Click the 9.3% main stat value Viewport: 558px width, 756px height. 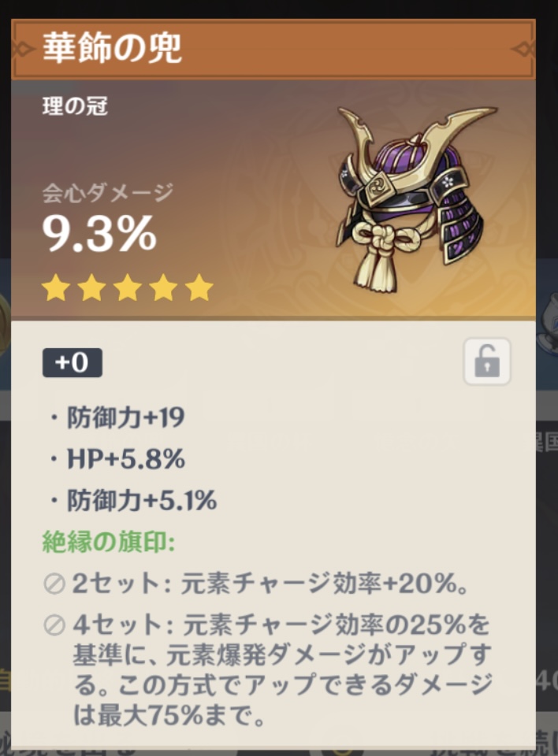tap(99, 234)
